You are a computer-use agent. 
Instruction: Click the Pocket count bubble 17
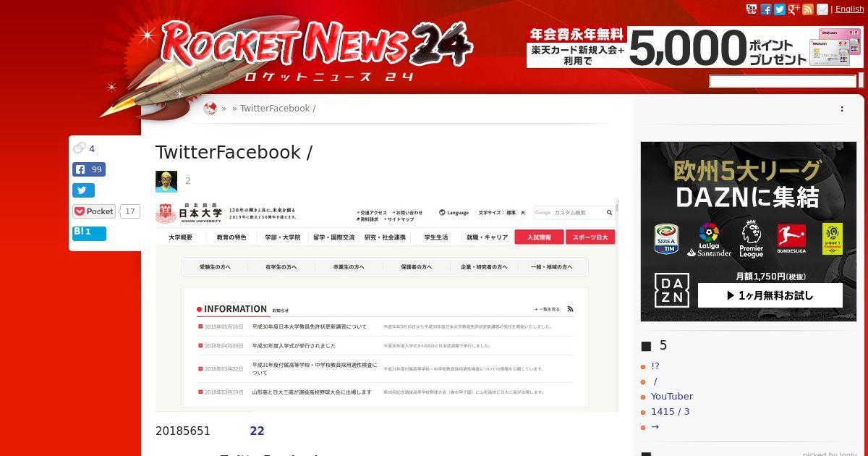click(129, 211)
